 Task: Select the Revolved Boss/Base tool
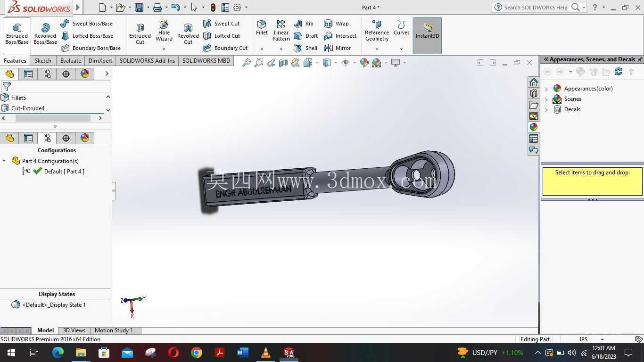[x=45, y=35]
